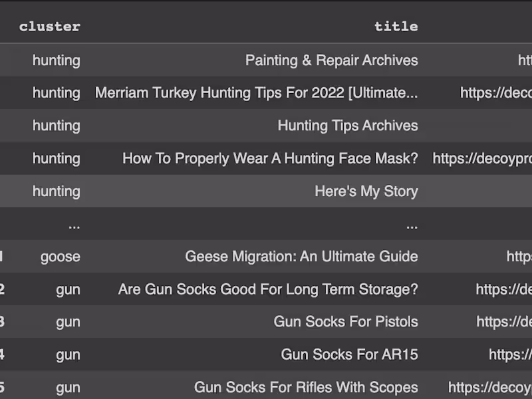The image size is (532, 399).
Task: Select the "Painting & Repair Archives" title cell
Action: (331, 61)
